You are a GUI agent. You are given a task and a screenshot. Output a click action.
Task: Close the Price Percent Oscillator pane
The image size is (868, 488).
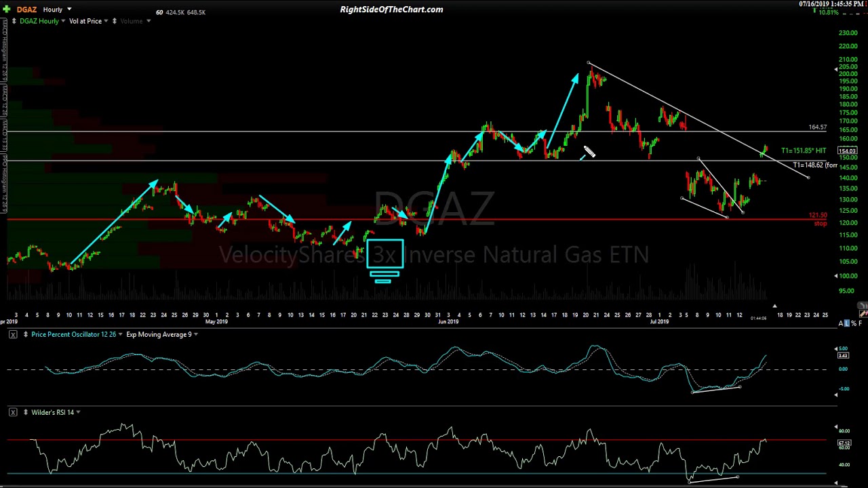[13, 334]
